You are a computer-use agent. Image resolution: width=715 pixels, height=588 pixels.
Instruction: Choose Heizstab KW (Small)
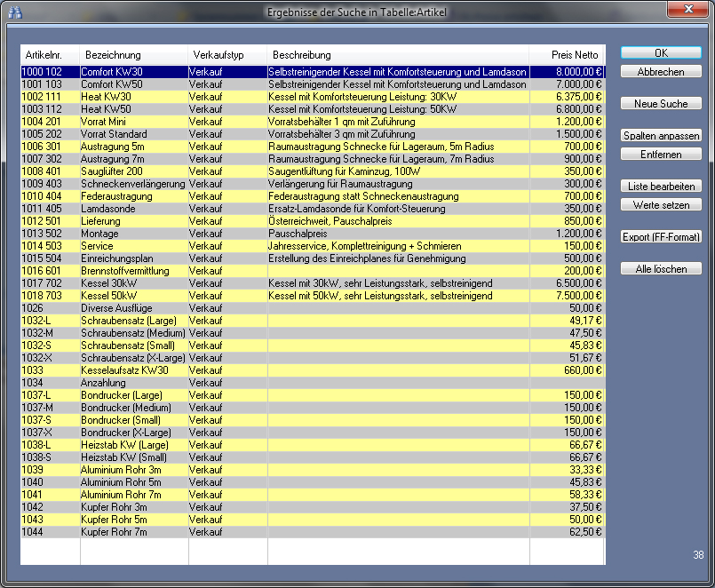coord(313,457)
